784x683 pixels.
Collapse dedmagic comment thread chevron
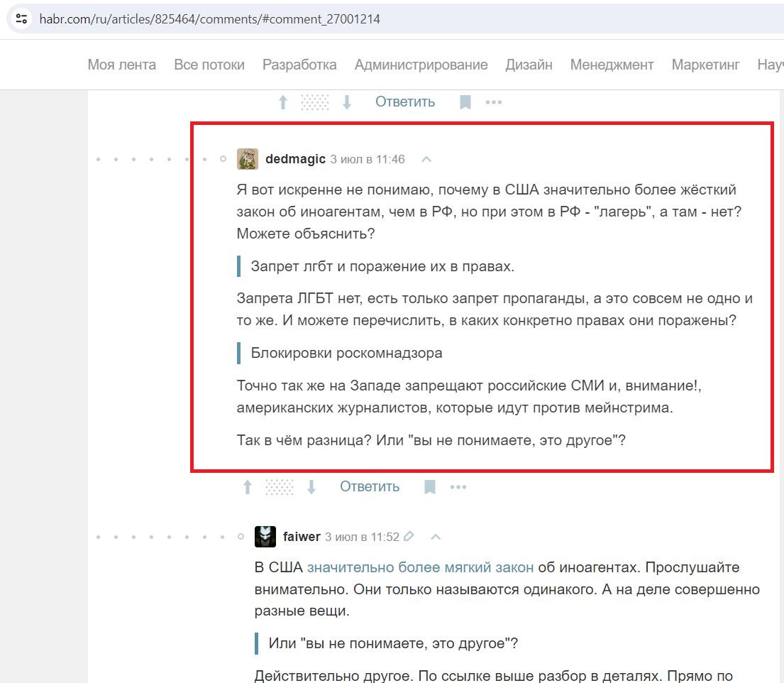pyautogui.click(x=426, y=159)
